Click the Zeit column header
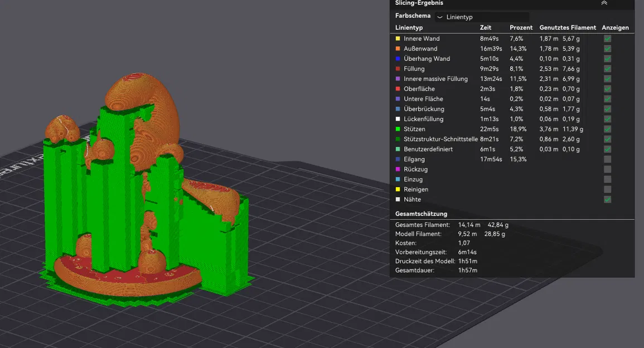644x348 pixels. click(486, 27)
